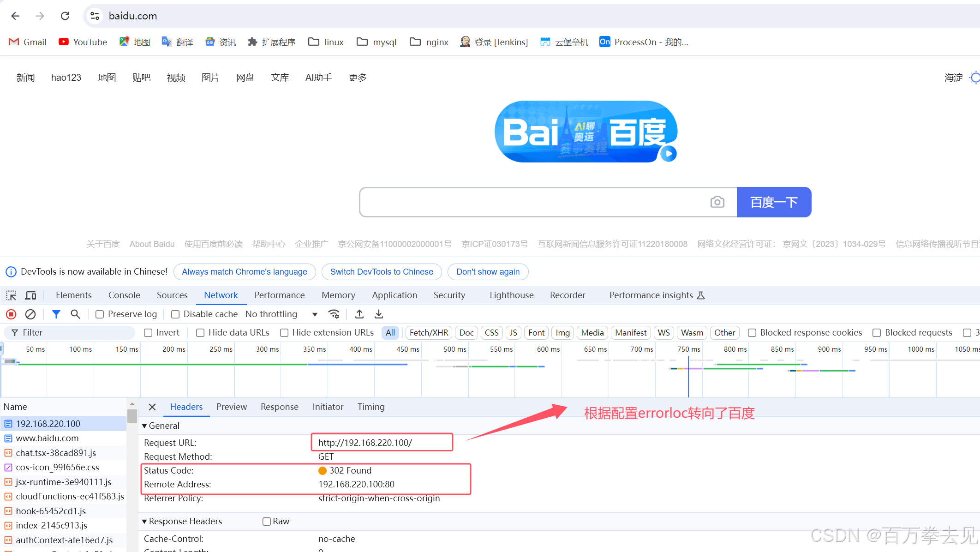The height and width of the screenshot is (552, 980).
Task: Toggle the device toolbar icon
Action: point(31,295)
